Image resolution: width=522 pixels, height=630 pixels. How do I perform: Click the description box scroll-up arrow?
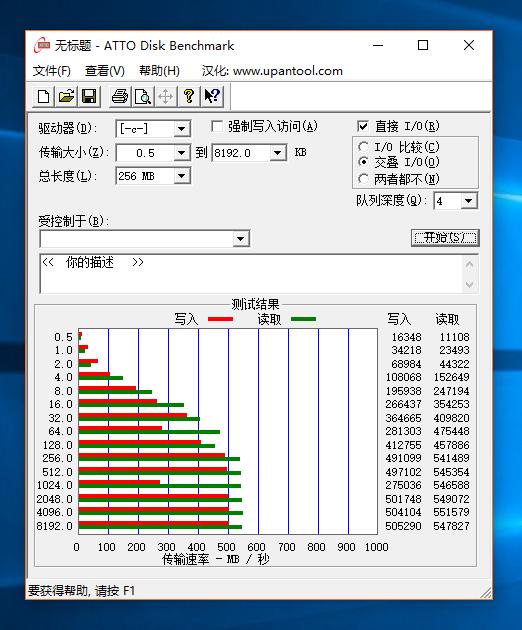click(x=469, y=264)
